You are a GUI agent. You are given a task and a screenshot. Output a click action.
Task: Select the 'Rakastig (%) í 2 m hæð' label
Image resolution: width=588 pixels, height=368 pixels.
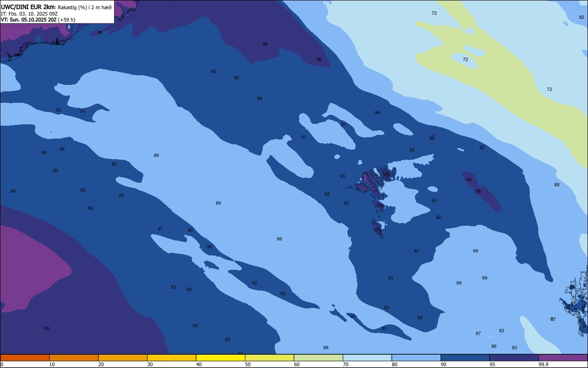[85, 7]
